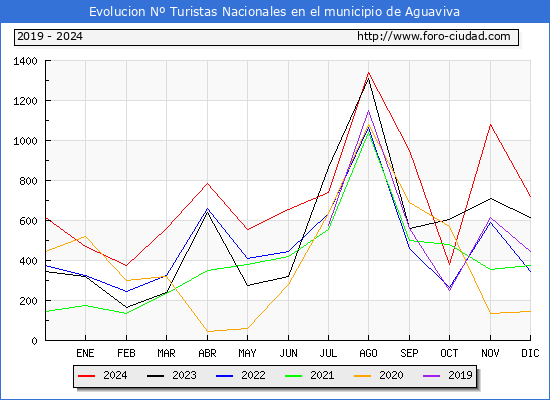The height and width of the screenshot is (400, 550).
Task: Click the red 2024 peak at AGO
Action: click(x=368, y=73)
